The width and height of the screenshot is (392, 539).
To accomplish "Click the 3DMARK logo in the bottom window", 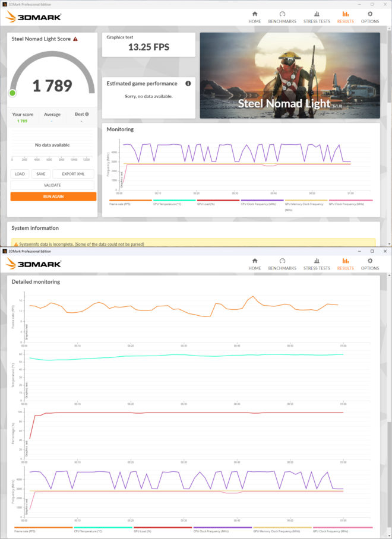I will click(34, 264).
